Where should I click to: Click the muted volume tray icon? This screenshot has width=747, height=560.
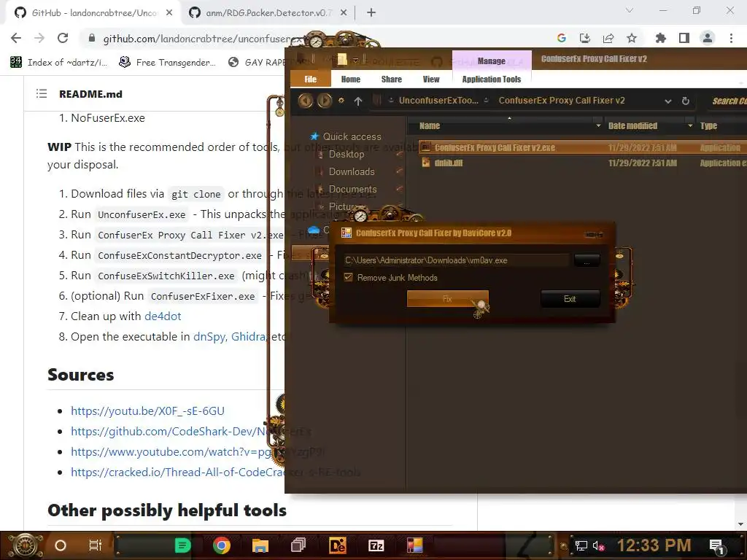pos(598,545)
